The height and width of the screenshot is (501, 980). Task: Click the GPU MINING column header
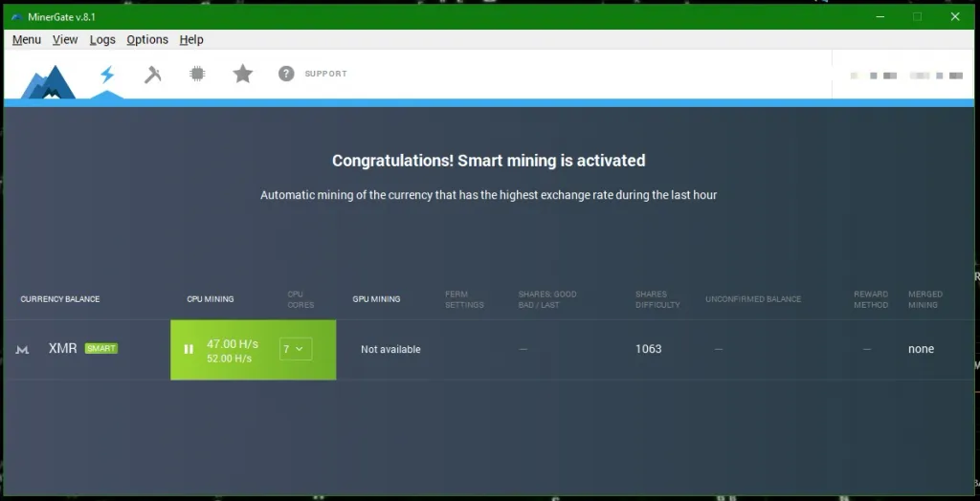coord(376,299)
